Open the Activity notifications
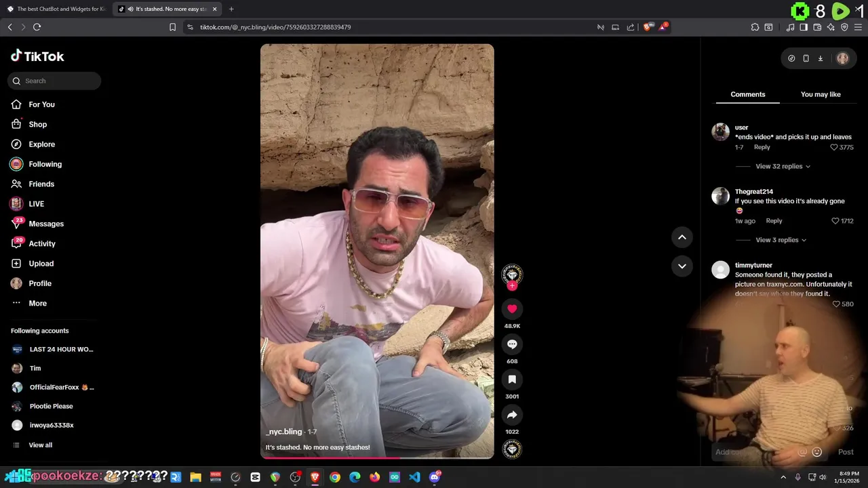Image resolution: width=868 pixels, height=488 pixels. [41, 243]
